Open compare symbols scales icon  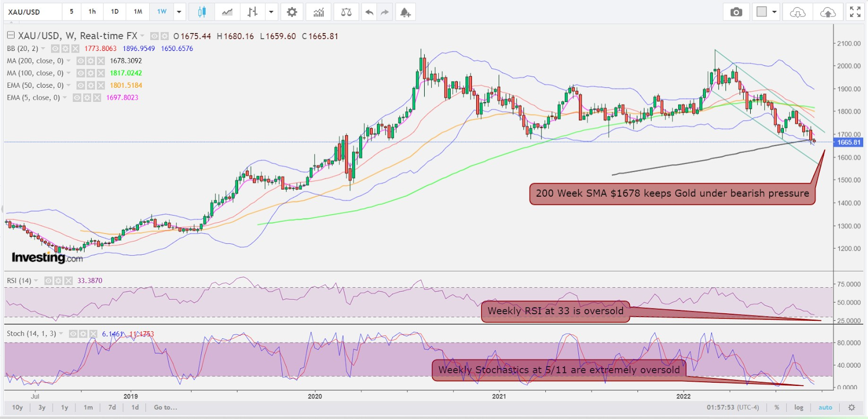tap(346, 12)
